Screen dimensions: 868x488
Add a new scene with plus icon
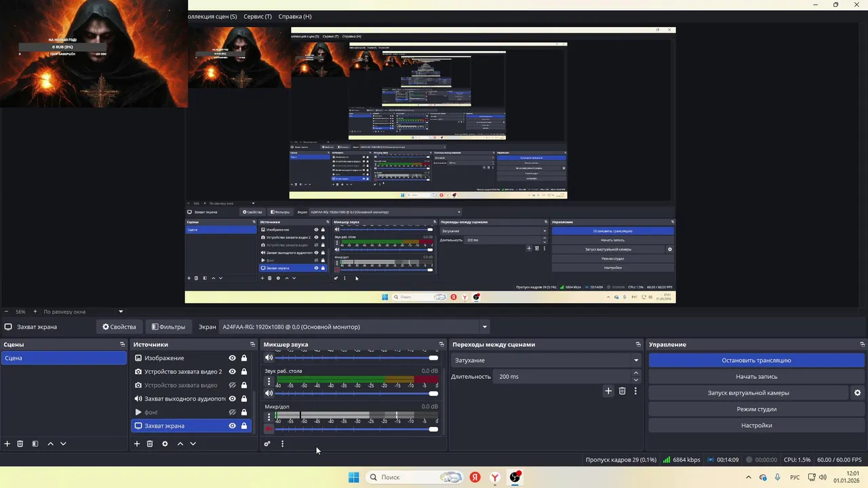point(7,444)
